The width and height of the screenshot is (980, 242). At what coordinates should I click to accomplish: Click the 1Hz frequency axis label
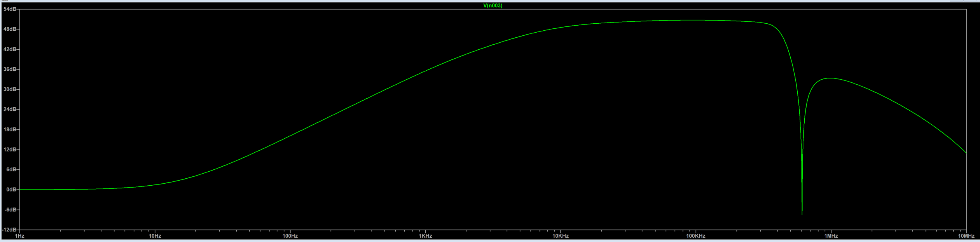(19, 236)
